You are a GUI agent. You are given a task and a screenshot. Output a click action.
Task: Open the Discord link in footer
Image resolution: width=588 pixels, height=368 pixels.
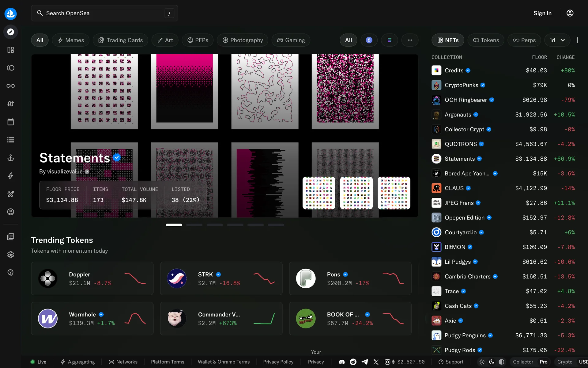click(x=342, y=362)
